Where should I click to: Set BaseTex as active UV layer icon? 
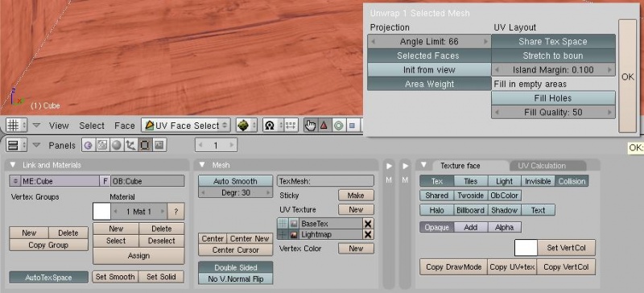coord(283,224)
